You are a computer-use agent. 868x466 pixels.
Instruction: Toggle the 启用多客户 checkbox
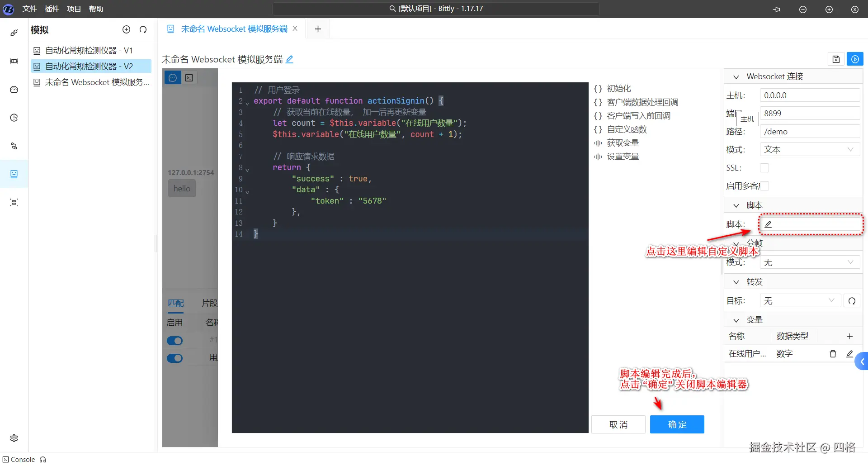pyautogui.click(x=764, y=186)
